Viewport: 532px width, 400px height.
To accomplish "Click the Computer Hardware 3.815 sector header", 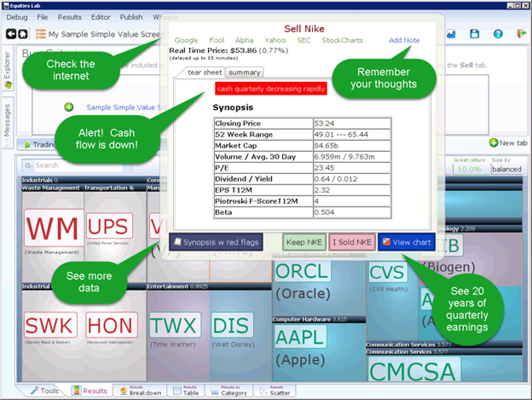I will coord(319,319).
